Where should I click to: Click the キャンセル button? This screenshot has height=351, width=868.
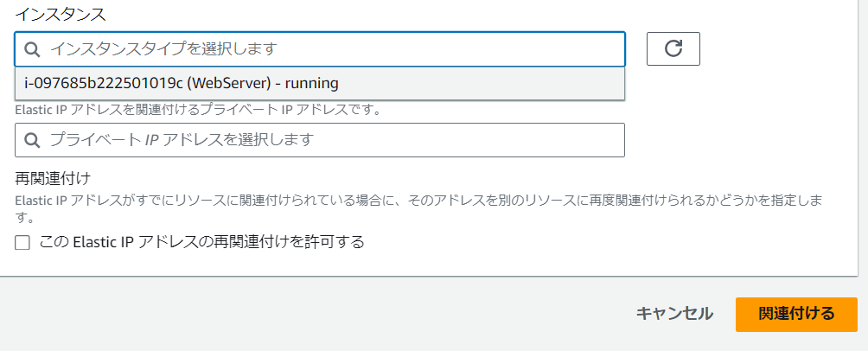(674, 313)
